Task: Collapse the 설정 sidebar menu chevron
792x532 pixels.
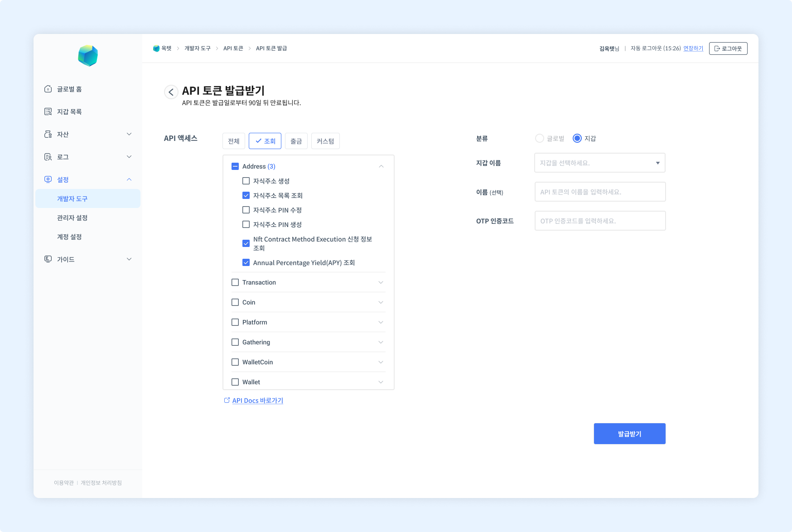Action: (x=129, y=179)
